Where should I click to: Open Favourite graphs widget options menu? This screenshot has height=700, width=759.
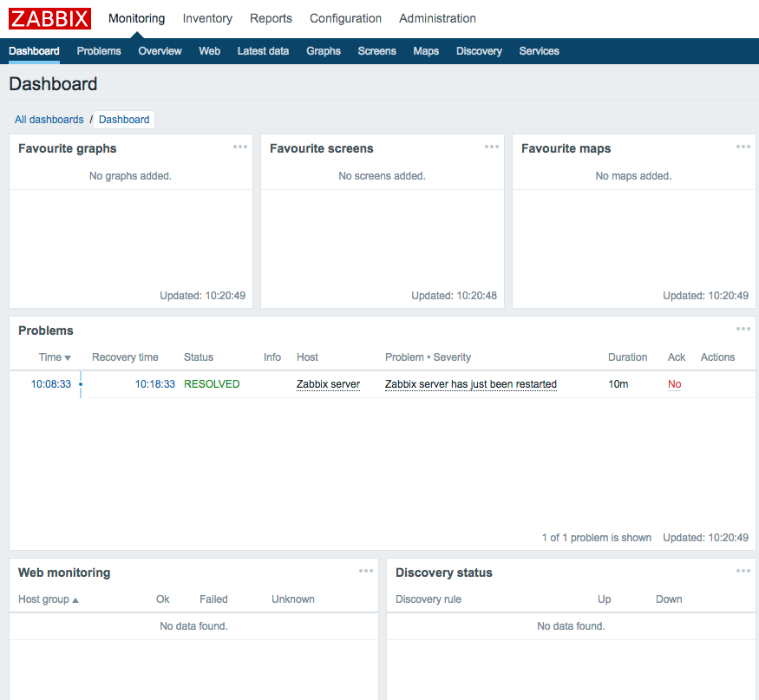coord(240,147)
